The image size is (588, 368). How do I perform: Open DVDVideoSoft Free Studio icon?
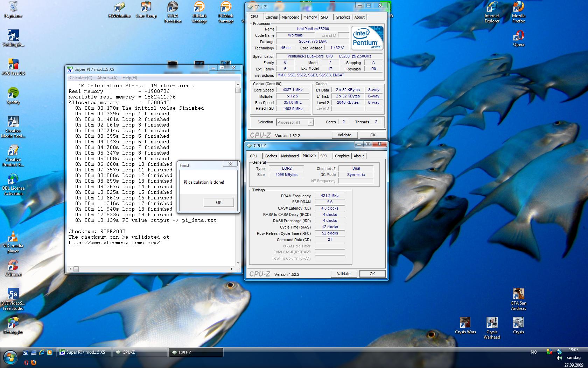(13, 299)
